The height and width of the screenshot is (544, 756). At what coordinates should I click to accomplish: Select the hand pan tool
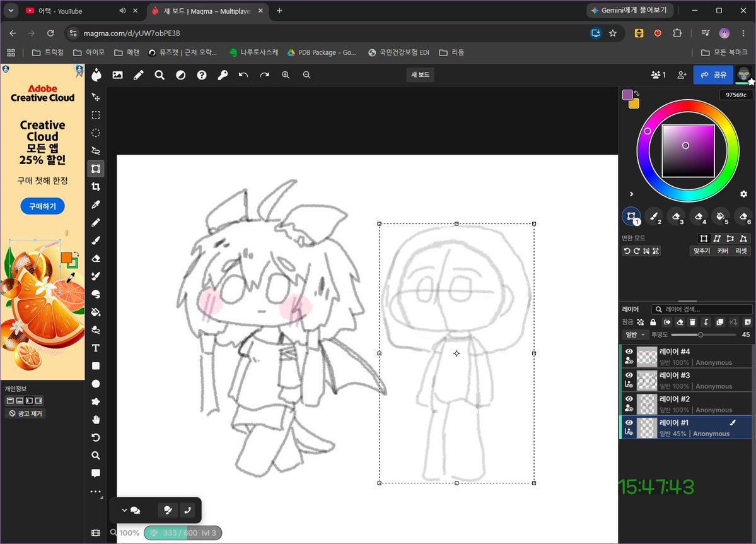point(96,420)
